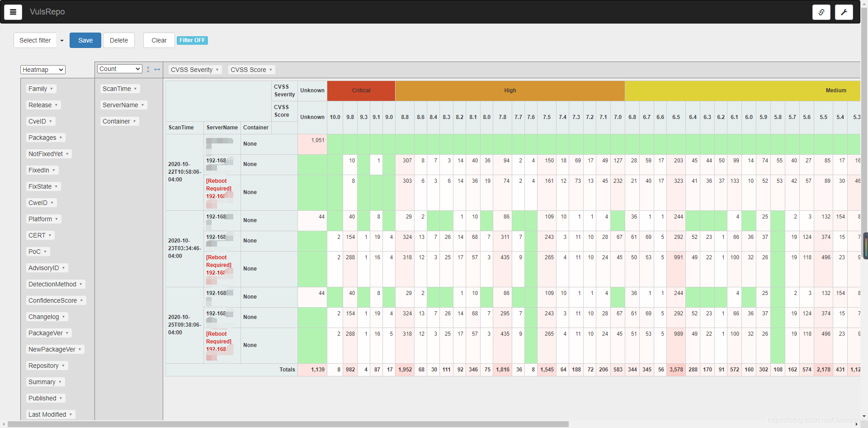Expand CVSS Score attribute filter
Image resolution: width=868 pixels, height=428 pixels.
coord(271,70)
